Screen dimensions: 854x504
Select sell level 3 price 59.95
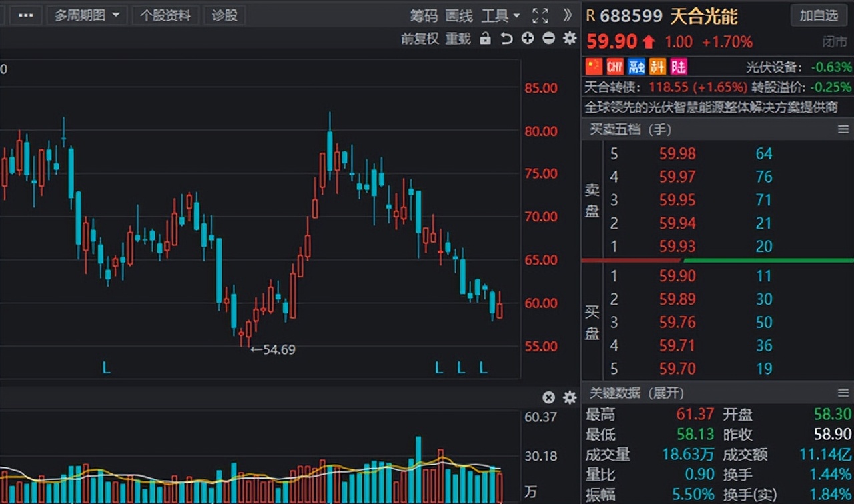point(677,200)
